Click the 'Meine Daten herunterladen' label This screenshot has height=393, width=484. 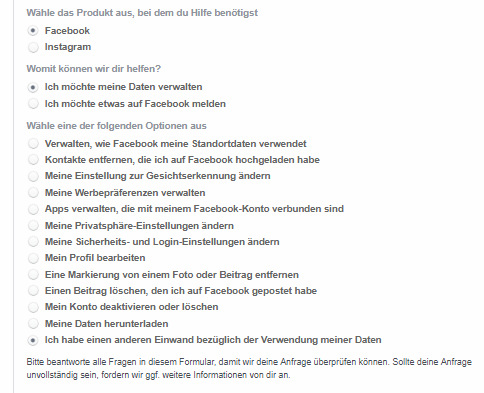(106, 324)
